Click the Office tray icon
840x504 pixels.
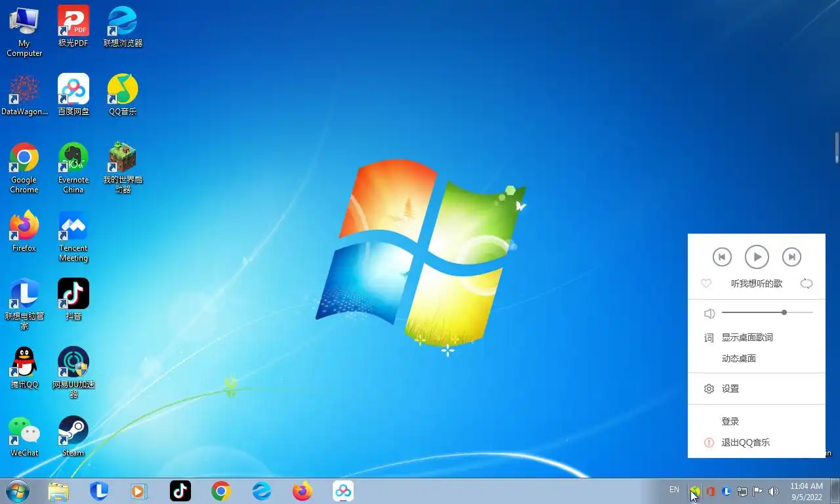coord(711,491)
